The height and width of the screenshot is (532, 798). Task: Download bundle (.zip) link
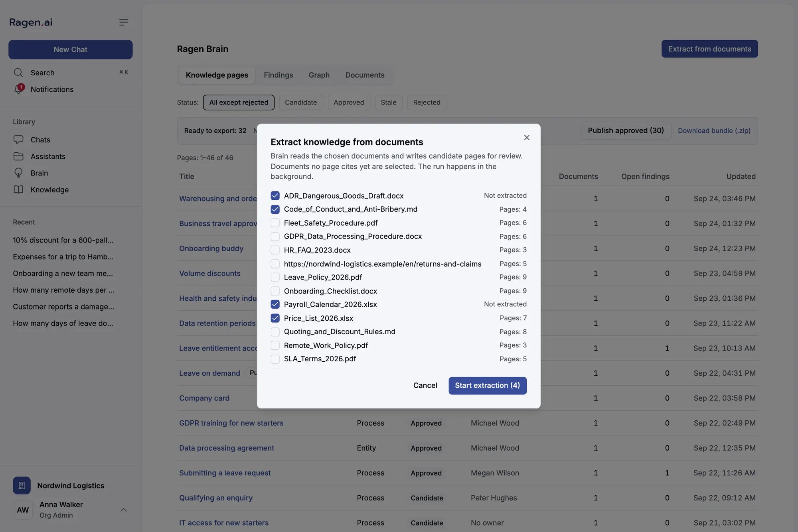(x=714, y=131)
